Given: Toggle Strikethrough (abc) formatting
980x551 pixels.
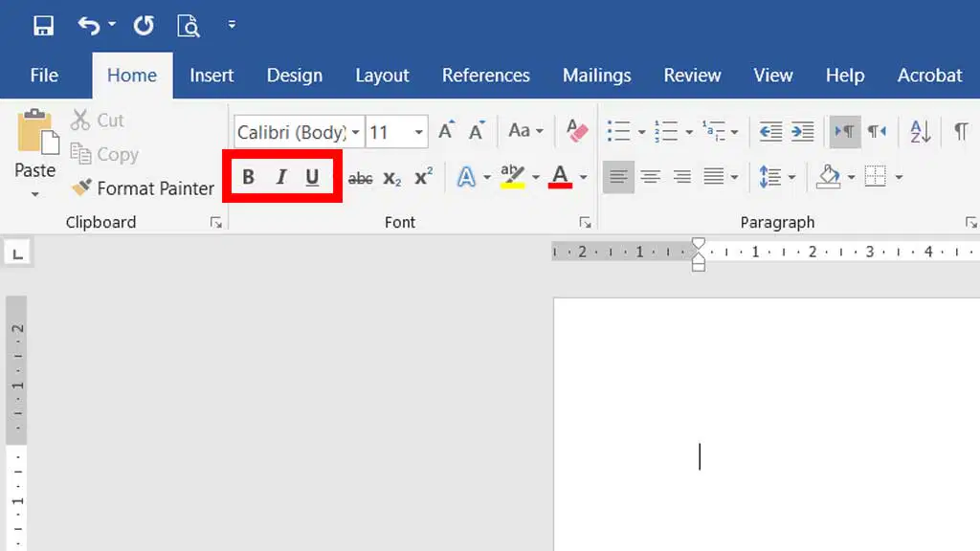Looking at the screenshot, I should click(360, 178).
